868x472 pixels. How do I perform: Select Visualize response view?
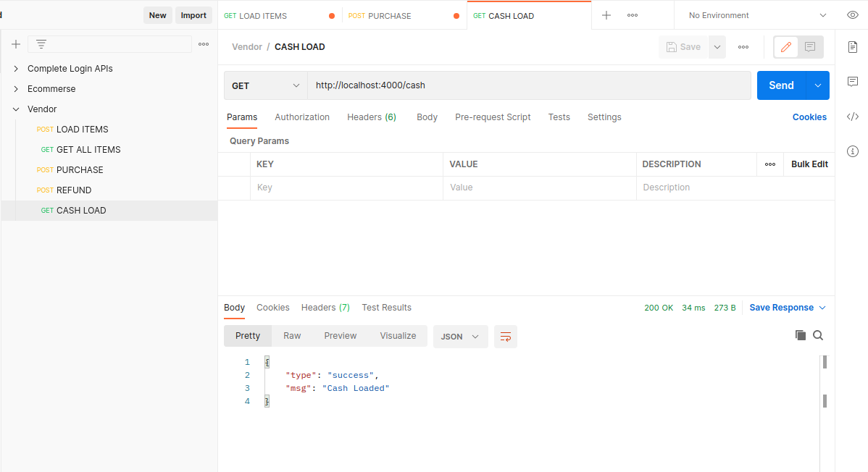(398, 336)
